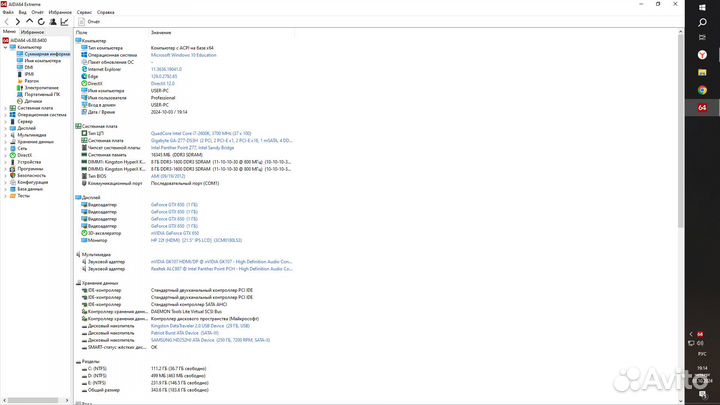Go back with the left arrow toolbar icon
This screenshot has height=405, width=720.
(x=6, y=22)
